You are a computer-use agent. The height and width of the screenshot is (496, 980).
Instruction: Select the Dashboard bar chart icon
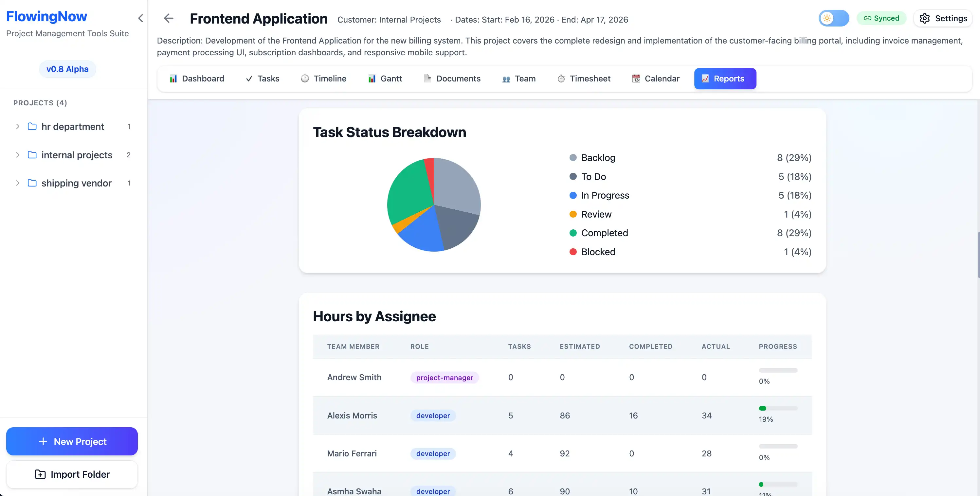pyautogui.click(x=174, y=78)
